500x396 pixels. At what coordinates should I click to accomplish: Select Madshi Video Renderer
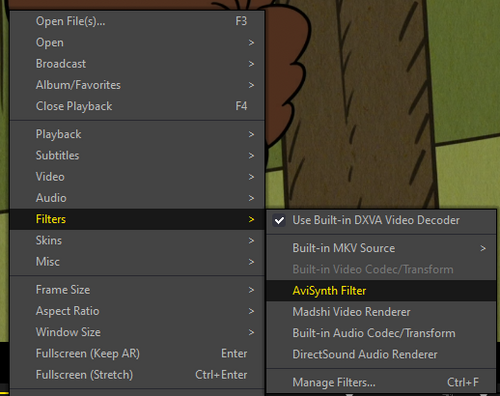[381, 312]
